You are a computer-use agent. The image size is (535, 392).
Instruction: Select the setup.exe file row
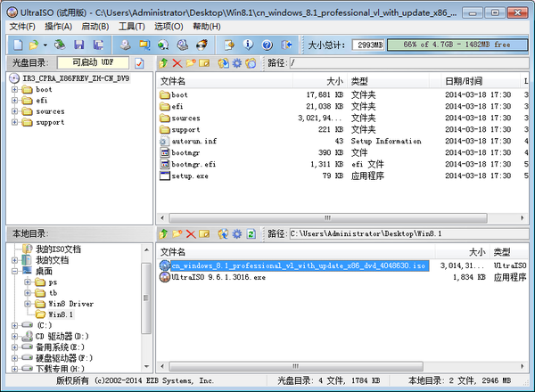(x=343, y=176)
